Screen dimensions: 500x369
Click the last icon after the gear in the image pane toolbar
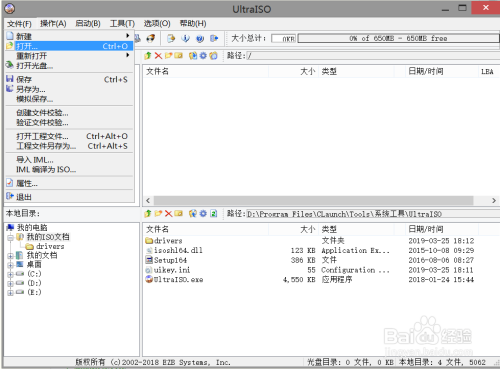pos(213,55)
